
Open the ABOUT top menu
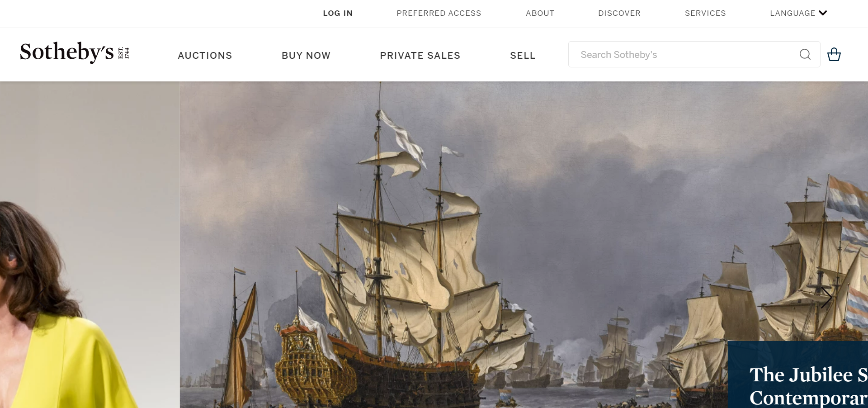540,13
